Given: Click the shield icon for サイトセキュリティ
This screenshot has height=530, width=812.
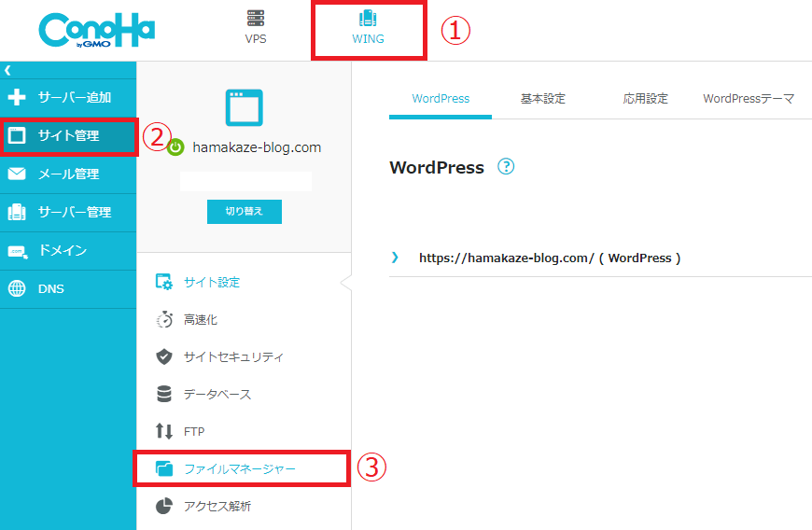Looking at the screenshot, I should [164, 357].
